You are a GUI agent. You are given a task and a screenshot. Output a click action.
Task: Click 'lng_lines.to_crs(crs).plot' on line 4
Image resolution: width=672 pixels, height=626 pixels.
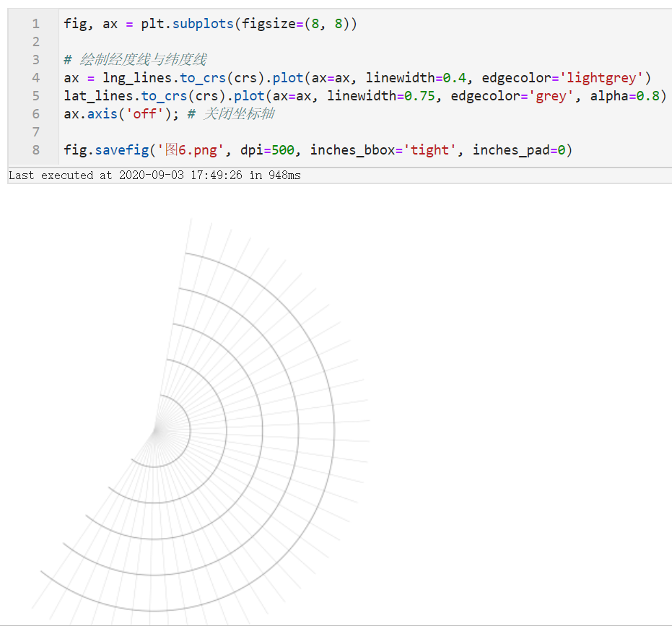tap(203, 77)
